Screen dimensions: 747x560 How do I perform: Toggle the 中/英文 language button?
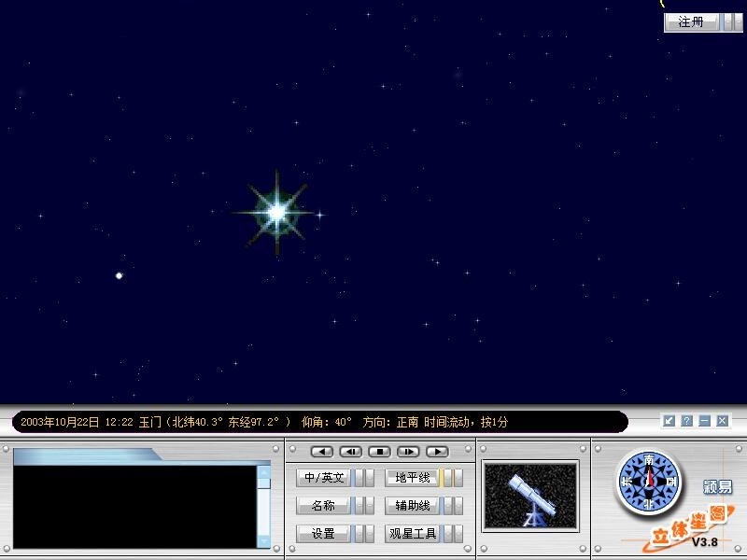[x=323, y=478]
